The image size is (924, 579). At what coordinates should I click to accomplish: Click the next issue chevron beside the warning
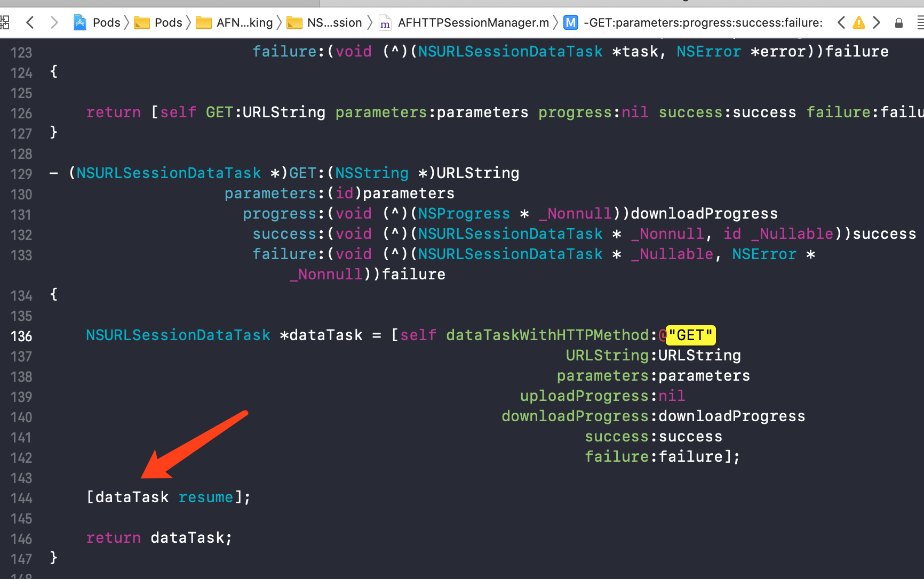coord(877,22)
